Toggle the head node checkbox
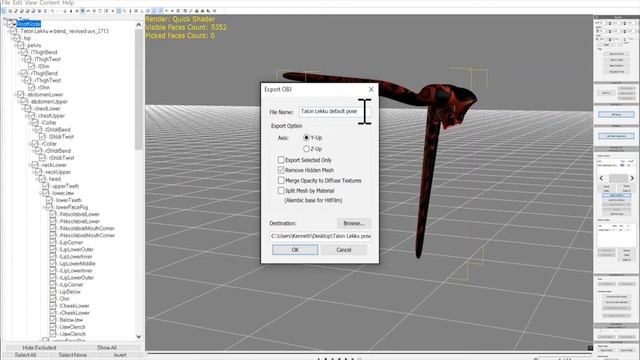The width and height of the screenshot is (640, 360). tap(42, 179)
